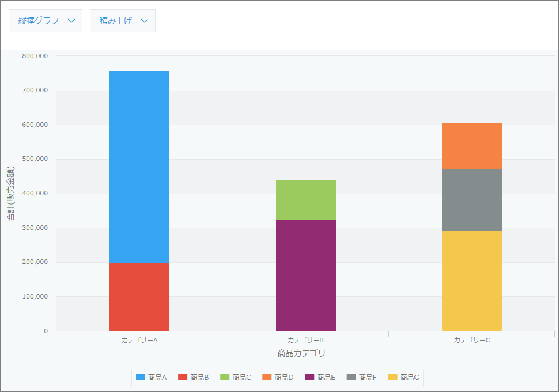Select the red 商品B bar segment
This screenshot has height=392, width=559.
coord(139,297)
